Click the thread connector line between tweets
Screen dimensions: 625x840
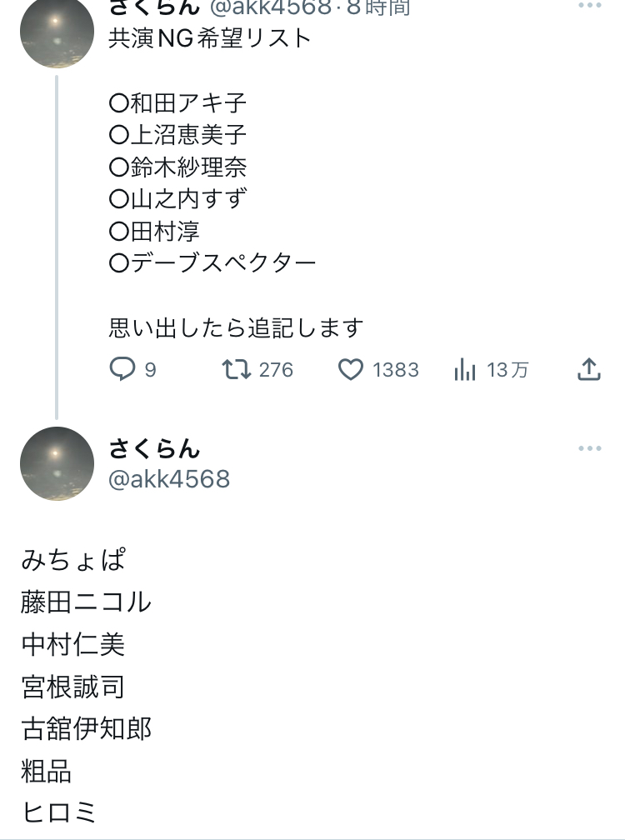(x=57, y=247)
